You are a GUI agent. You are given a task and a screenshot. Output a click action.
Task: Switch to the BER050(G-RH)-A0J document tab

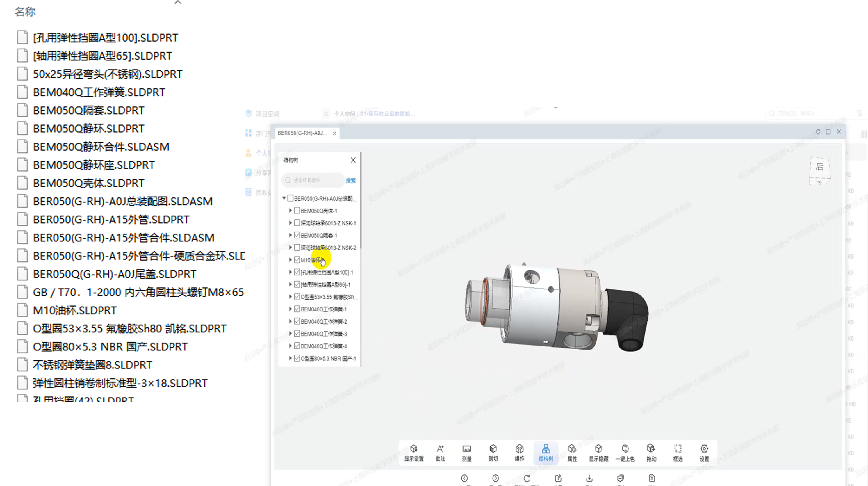coord(302,133)
